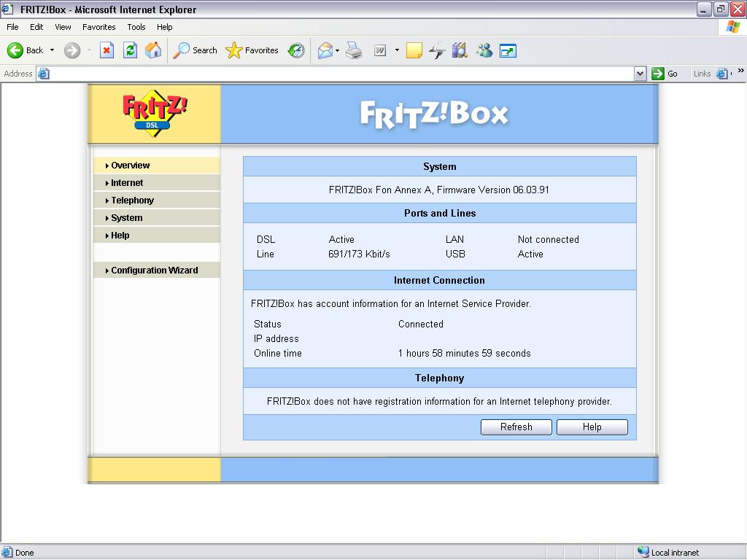Viewport: 747px width, 560px height.
Task: Open Telephony section in sidebar
Action: pos(157,201)
